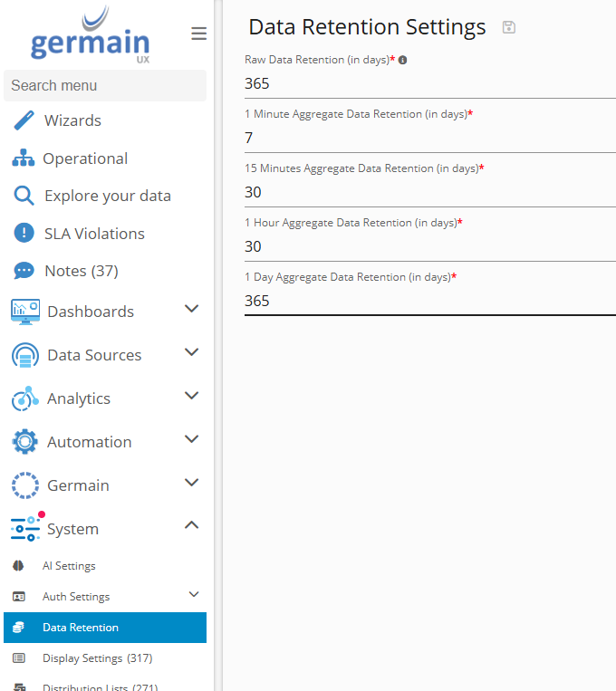Click the save icon beside Data Retention Settings
Screen dimensions: 616x691
coord(509,27)
